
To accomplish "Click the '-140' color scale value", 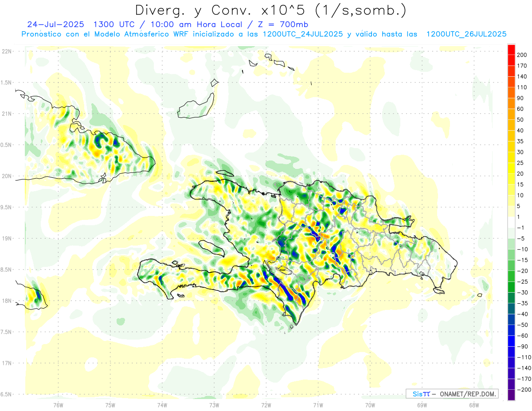I will pyautogui.click(x=524, y=368).
